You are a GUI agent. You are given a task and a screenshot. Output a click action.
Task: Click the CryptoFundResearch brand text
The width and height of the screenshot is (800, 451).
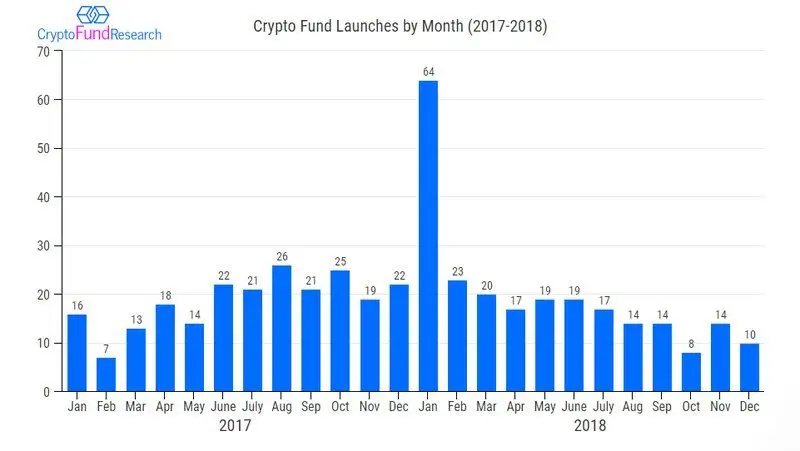click(x=99, y=34)
